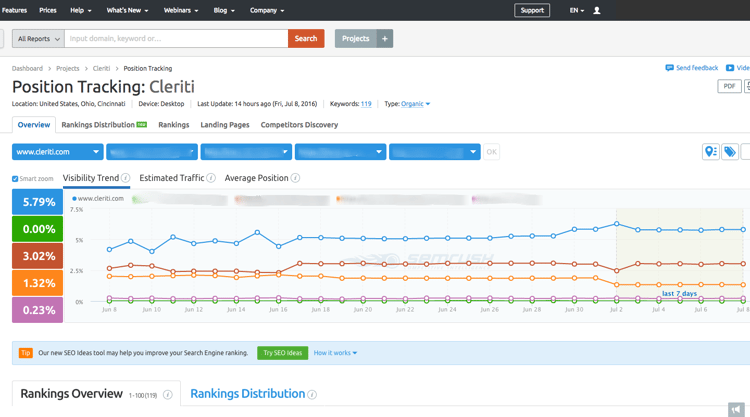
Task: Click the green 0.00% visibility swatch
Action: [37, 229]
